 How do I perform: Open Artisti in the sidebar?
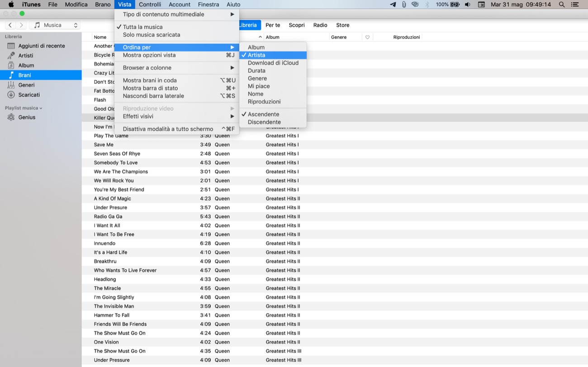[x=41, y=56]
